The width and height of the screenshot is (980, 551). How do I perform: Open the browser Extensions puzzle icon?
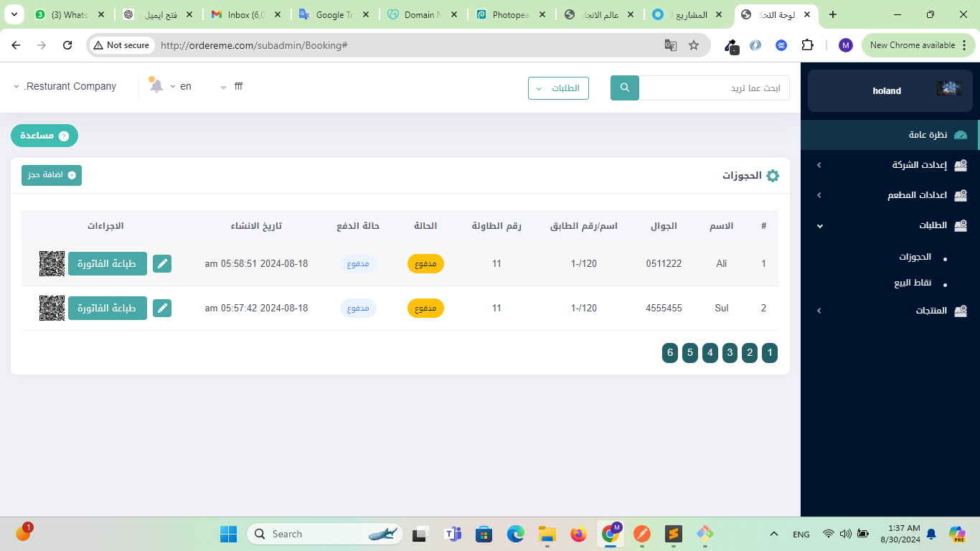coord(807,45)
